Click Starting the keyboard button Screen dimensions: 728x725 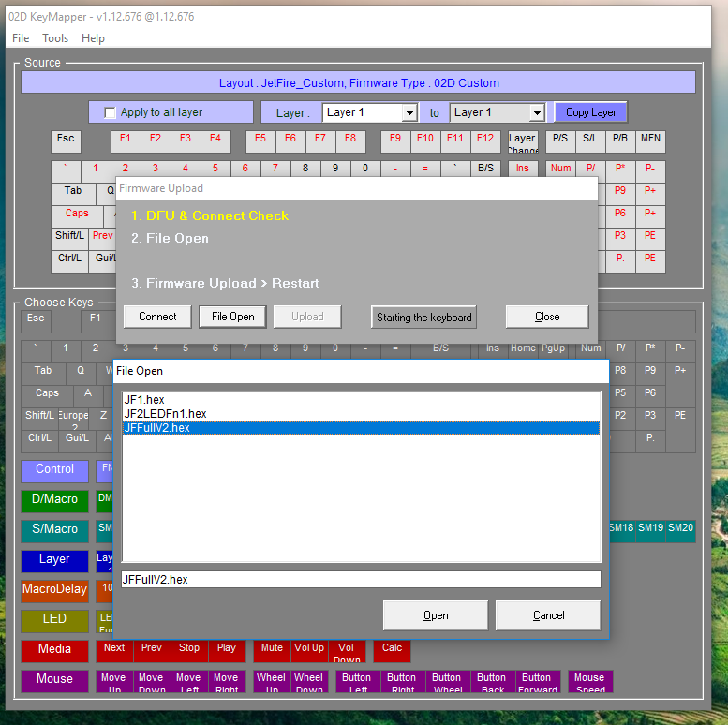point(423,317)
